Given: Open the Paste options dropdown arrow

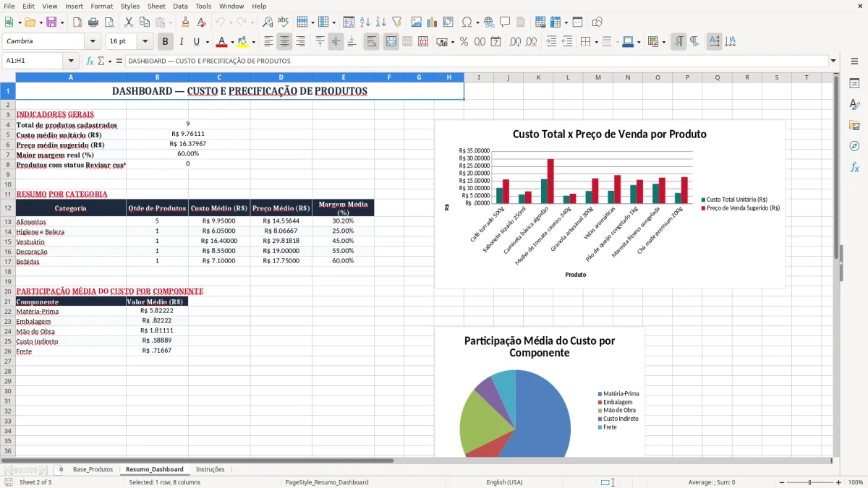Looking at the screenshot, I should coord(169,22).
